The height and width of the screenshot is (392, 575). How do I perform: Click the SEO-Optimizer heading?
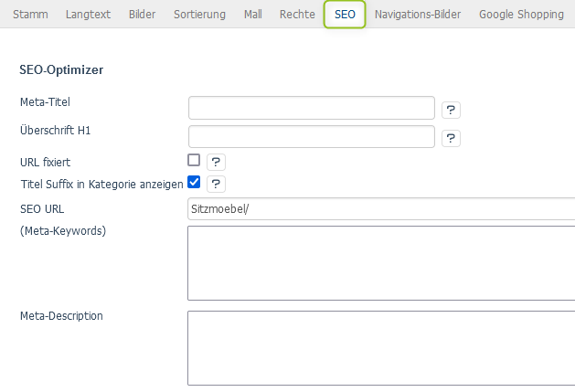click(x=61, y=69)
